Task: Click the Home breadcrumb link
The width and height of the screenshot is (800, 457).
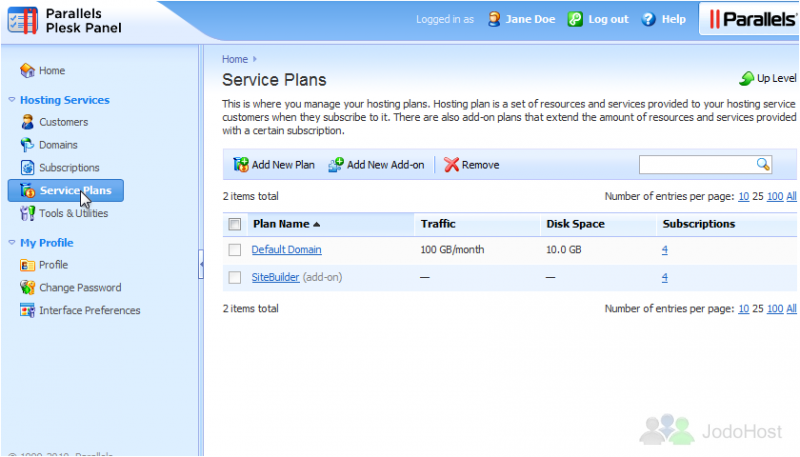Action: pos(235,59)
